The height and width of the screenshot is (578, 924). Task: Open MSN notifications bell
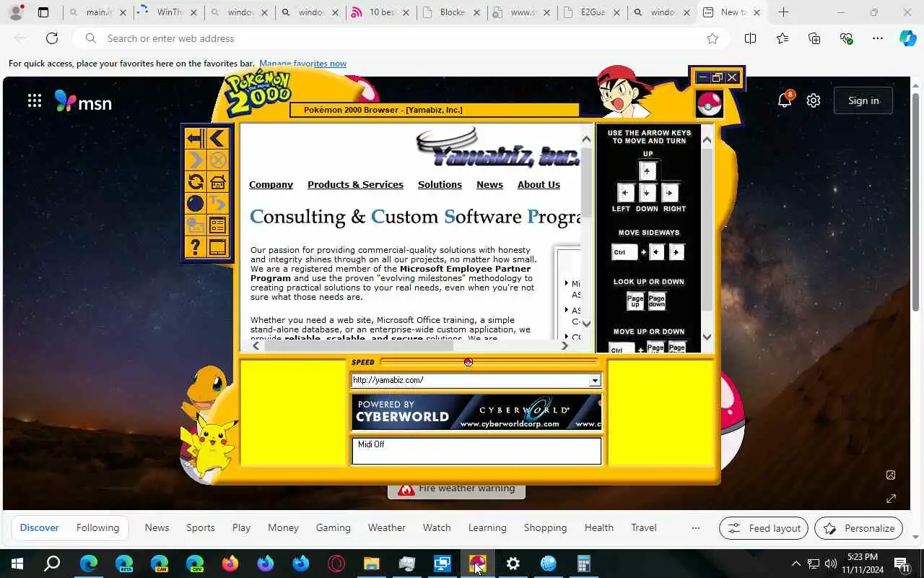click(785, 100)
